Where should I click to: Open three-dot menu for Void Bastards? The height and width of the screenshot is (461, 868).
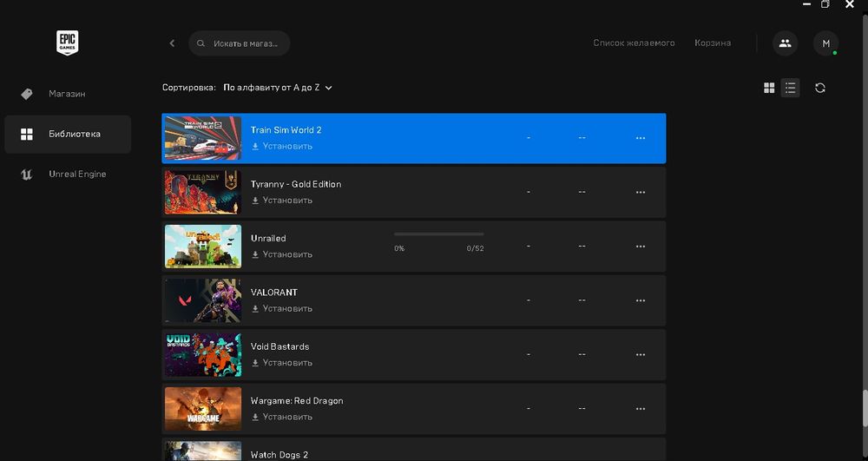(641, 355)
